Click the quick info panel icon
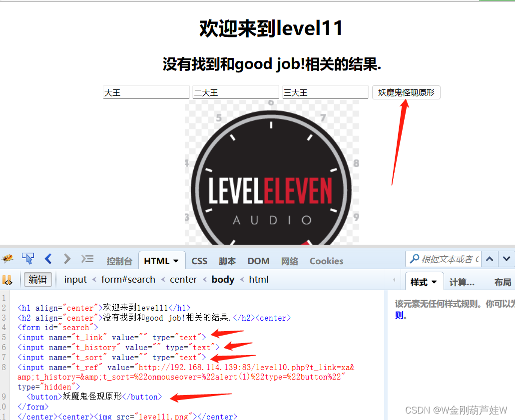This screenshot has height=420, width=515. 86,259
